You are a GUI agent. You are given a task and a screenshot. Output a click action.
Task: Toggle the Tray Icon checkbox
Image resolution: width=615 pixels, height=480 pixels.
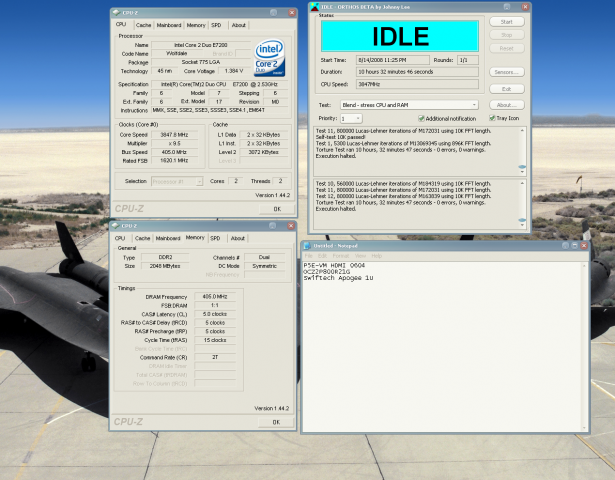click(492, 118)
